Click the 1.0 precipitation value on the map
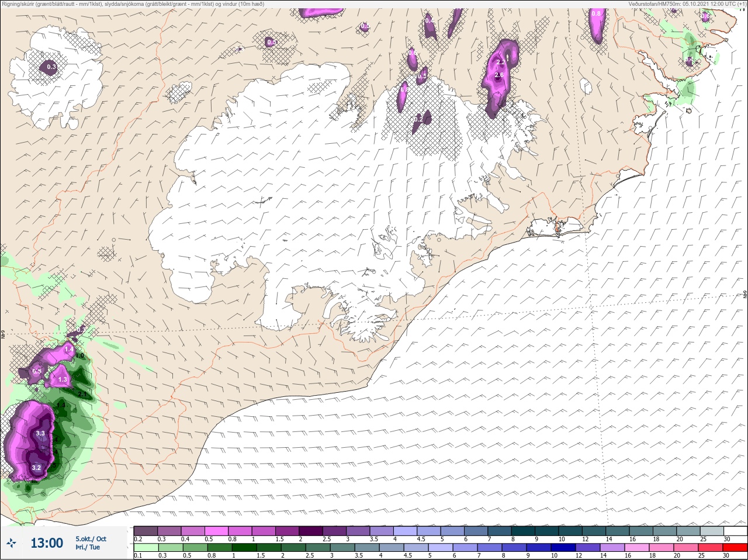This screenshot has height=560, width=748. tap(80, 355)
